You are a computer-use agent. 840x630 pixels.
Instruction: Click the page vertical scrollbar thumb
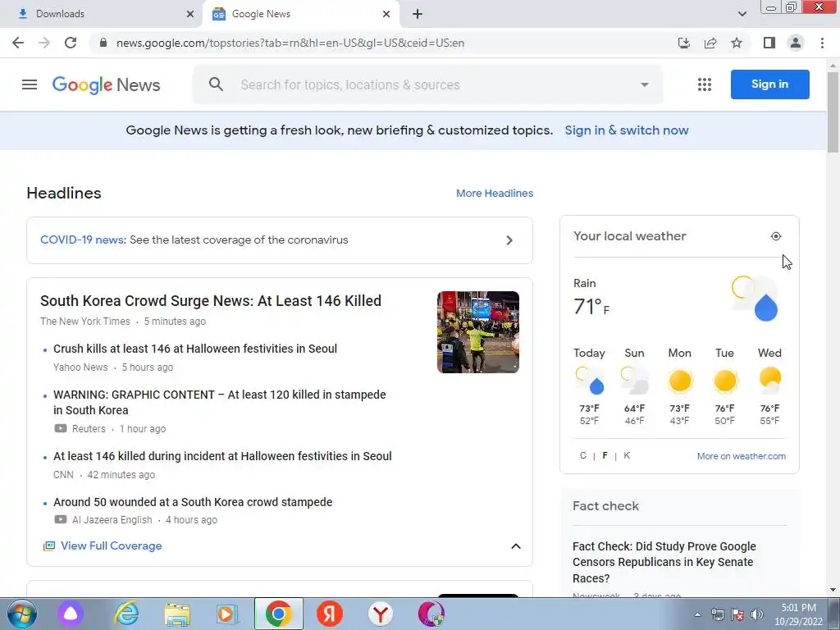coord(833,112)
